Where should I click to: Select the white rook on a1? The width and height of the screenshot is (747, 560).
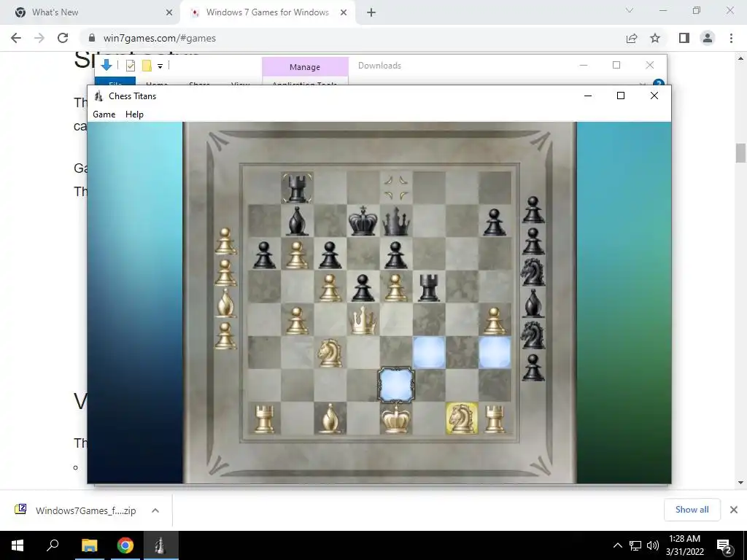[264, 419]
